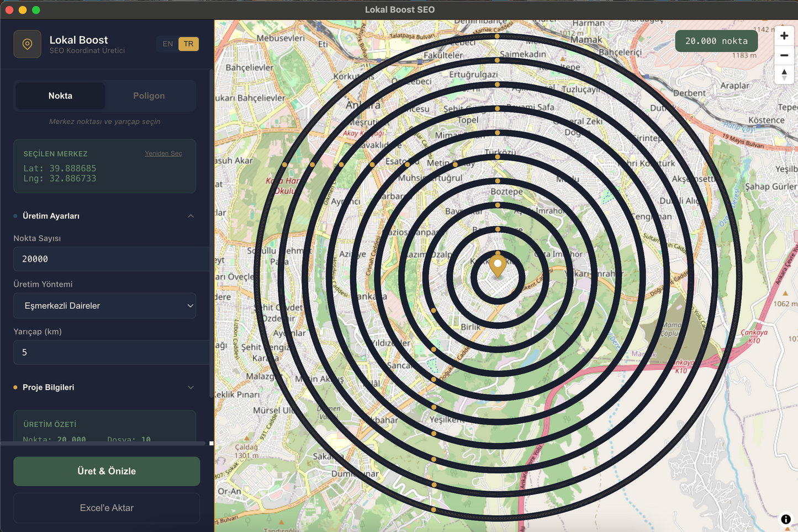This screenshot has width=798, height=532.
Task: Expand the Proje Bilgileri section
Action: click(191, 387)
